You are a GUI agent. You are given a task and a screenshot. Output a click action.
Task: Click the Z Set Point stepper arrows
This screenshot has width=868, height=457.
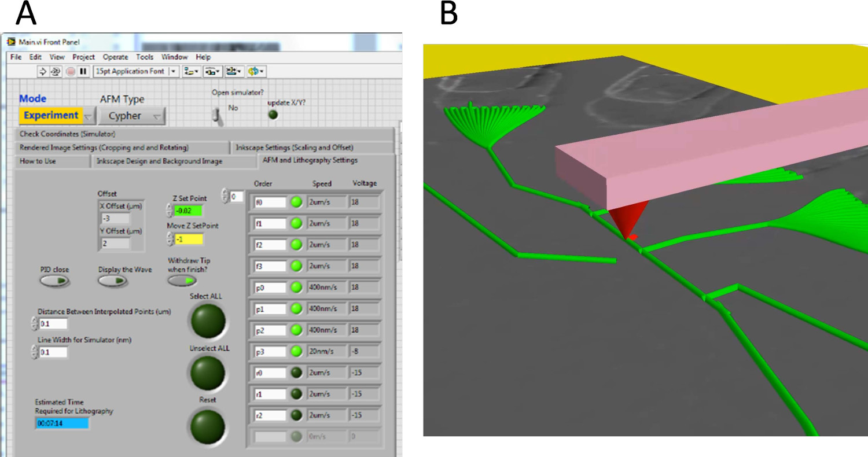(x=170, y=211)
